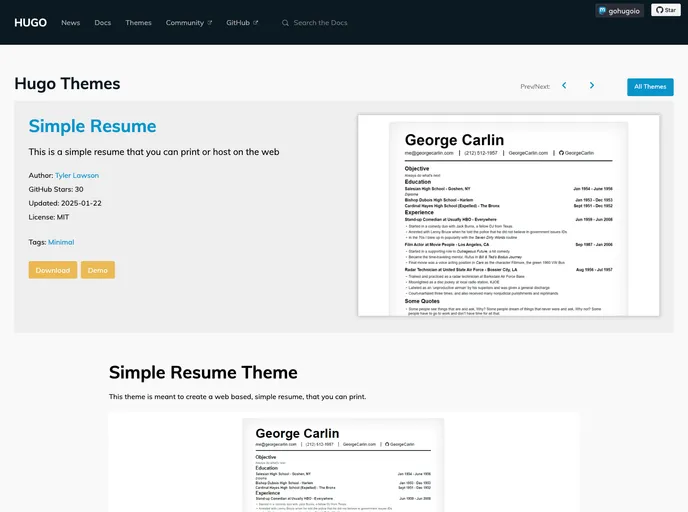Go to previous theme arrow
Viewport: 688px width, 512px height.
(564, 86)
